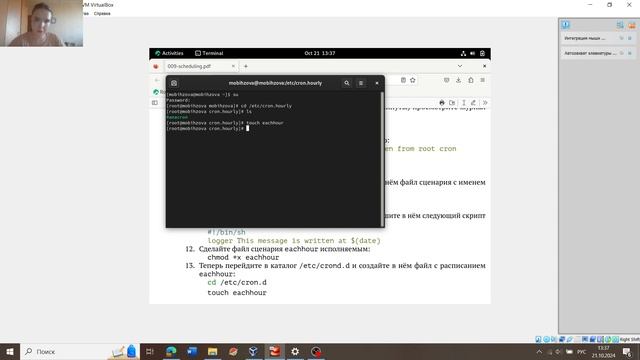The width and height of the screenshot is (640, 360).
Task: Show hidden system tray icons chevron
Action: pos(539,351)
